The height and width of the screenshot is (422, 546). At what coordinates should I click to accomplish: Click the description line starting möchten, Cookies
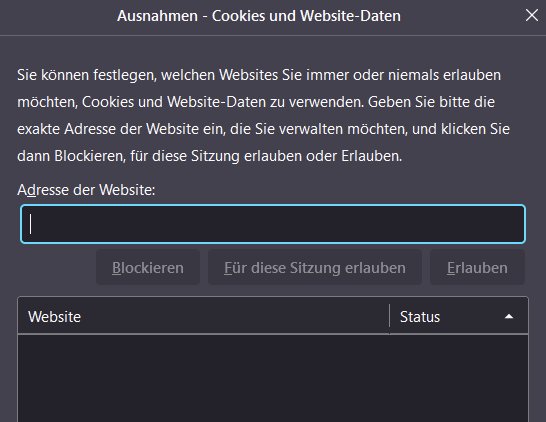[256, 102]
